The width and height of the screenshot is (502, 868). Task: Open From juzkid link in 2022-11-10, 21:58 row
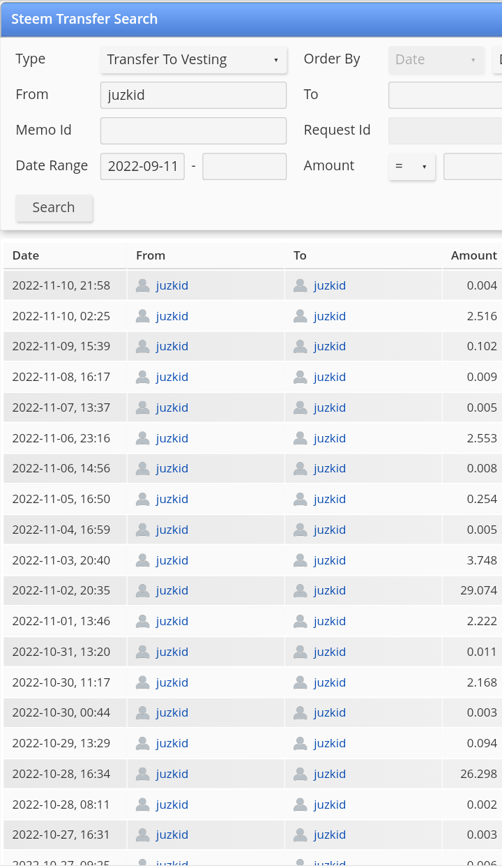tap(172, 285)
